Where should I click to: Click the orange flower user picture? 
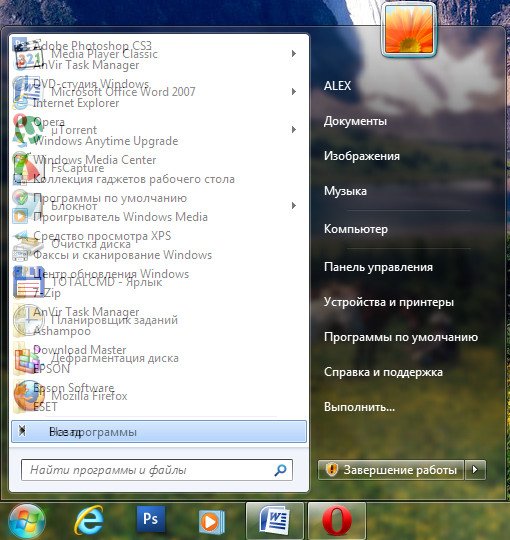coord(409,30)
